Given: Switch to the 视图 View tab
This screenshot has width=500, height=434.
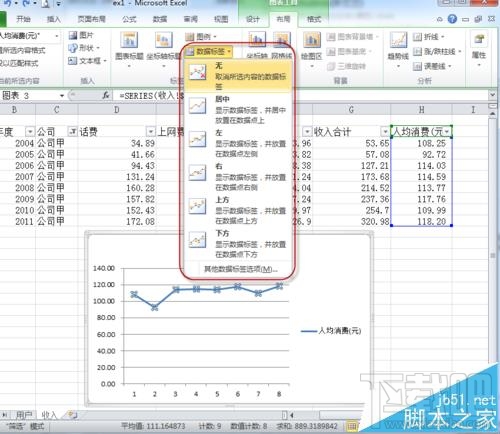Looking at the screenshot, I should pos(221,19).
